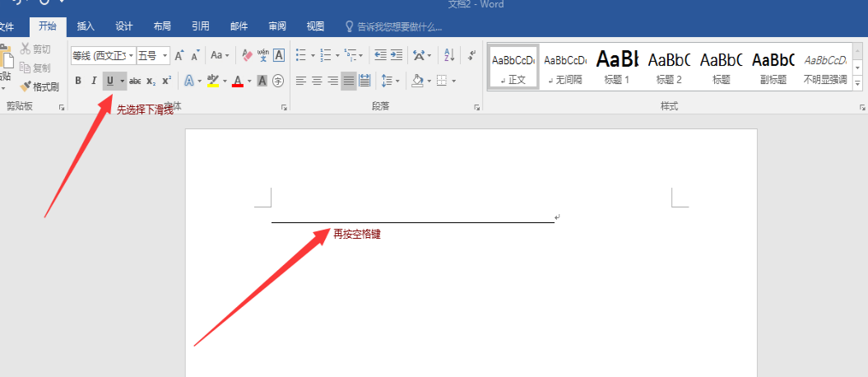Screen dimensions: 868x377
Task: Open enclosed character 字 tool
Action: (278, 81)
